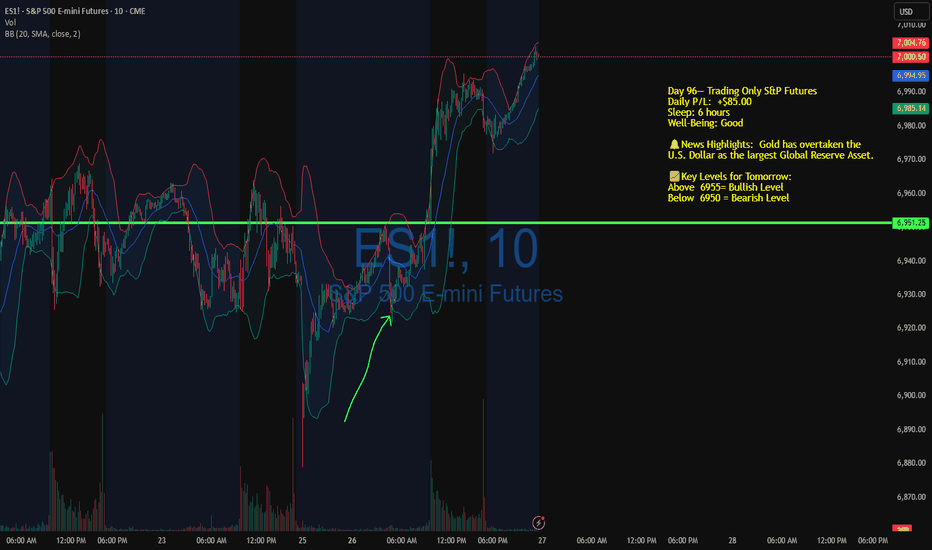This screenshot has height=550, width=932.
Task: Select the BB (20, SMA, close, 2) legend
Action: [x=42, y=34]
